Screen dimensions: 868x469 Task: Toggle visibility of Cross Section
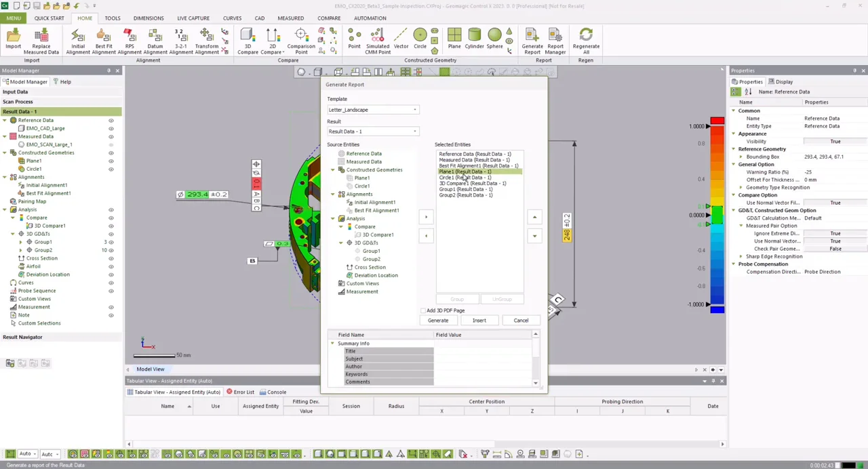tap(111, 258)
